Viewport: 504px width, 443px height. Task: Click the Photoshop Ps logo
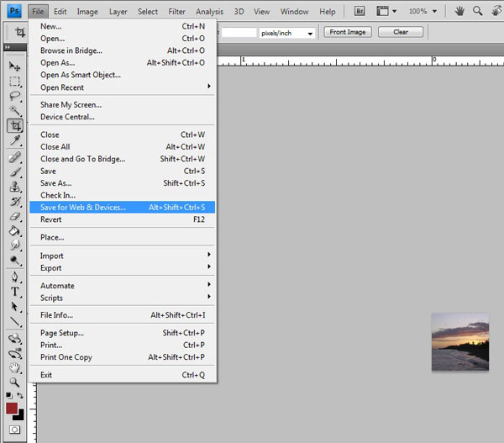click(14, 11)
